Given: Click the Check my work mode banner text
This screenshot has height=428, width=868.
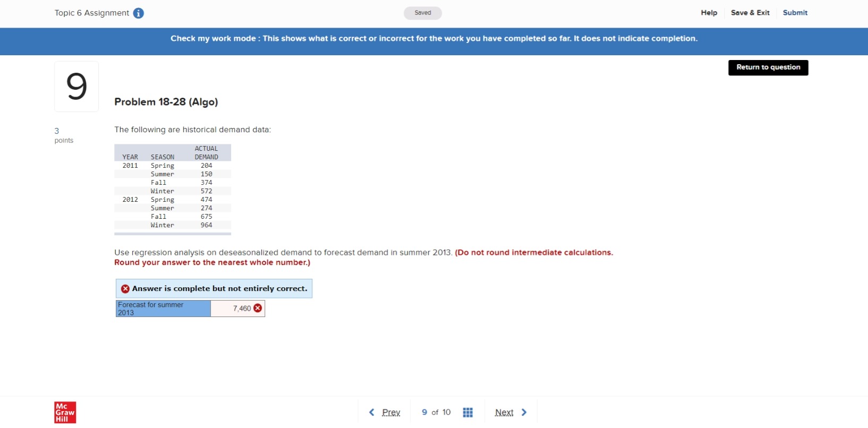Looking at the screenshot, I should point(434,39).
